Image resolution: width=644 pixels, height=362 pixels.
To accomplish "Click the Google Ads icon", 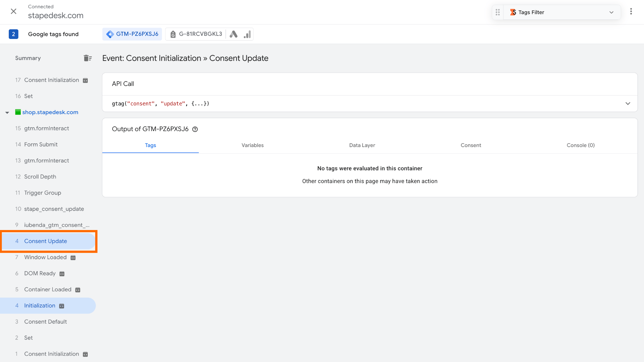I will coord(233,34).
